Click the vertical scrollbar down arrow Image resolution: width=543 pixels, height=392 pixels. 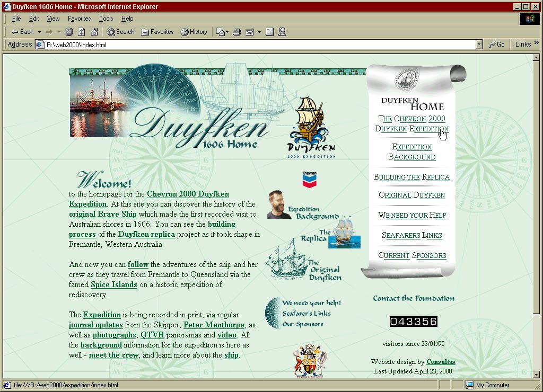536,375
